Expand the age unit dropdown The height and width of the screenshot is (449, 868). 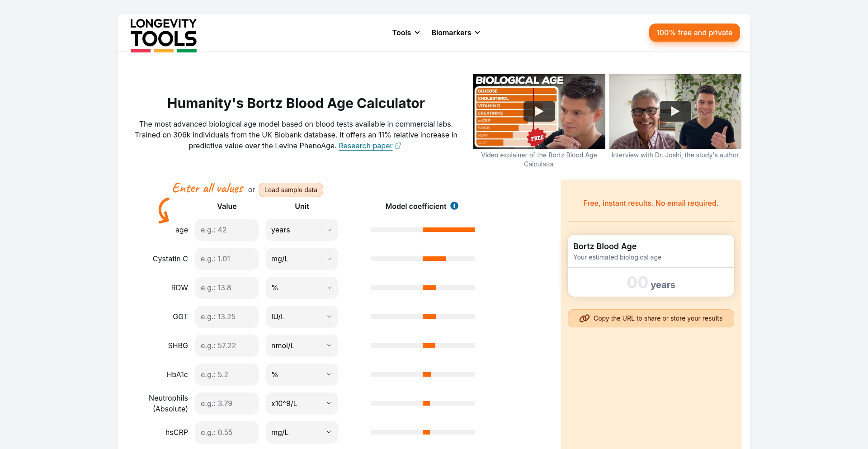click(x=302, y=230)
